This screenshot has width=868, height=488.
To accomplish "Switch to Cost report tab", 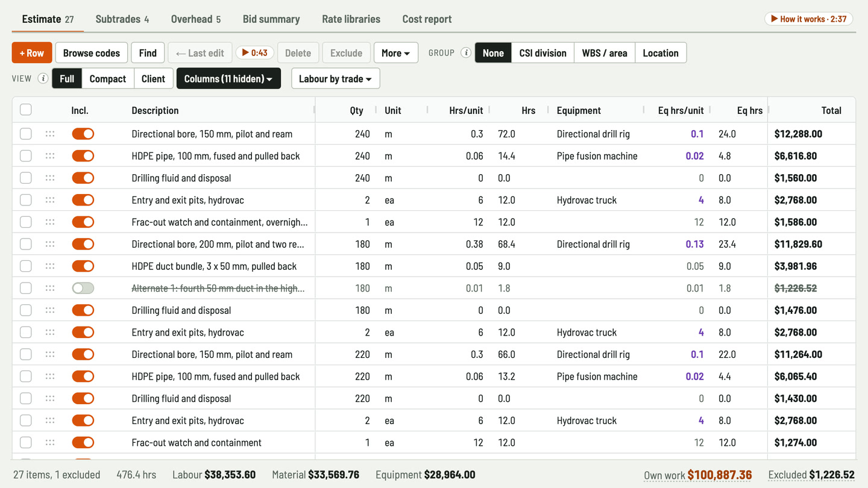I will pos(427,19).
